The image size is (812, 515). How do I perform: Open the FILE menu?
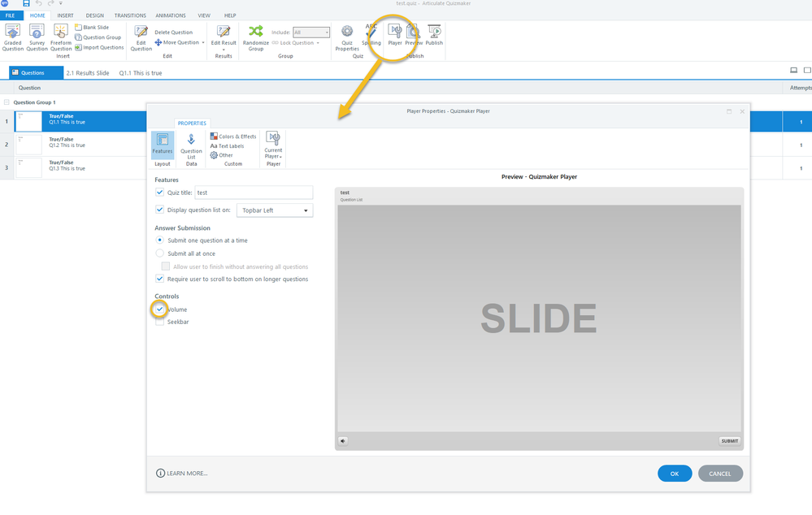click(x=11, y=15)
